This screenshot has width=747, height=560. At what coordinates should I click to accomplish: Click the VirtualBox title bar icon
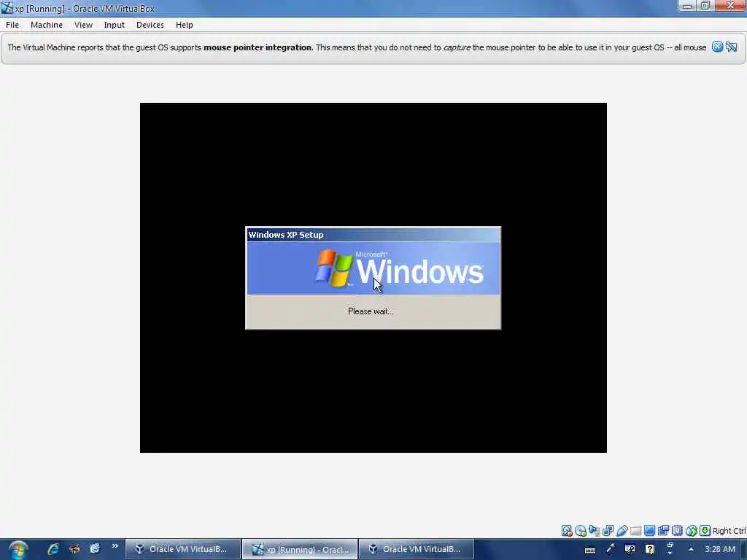point(7,8)
